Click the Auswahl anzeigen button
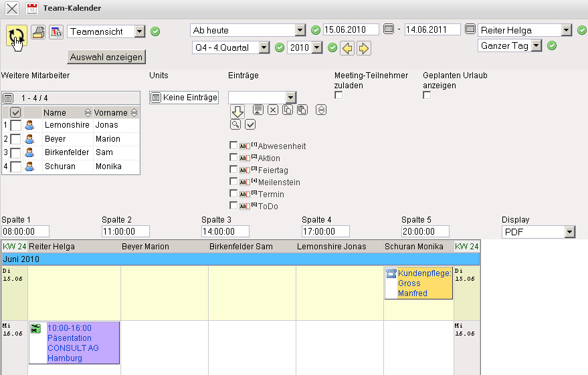 coord(107,57)
